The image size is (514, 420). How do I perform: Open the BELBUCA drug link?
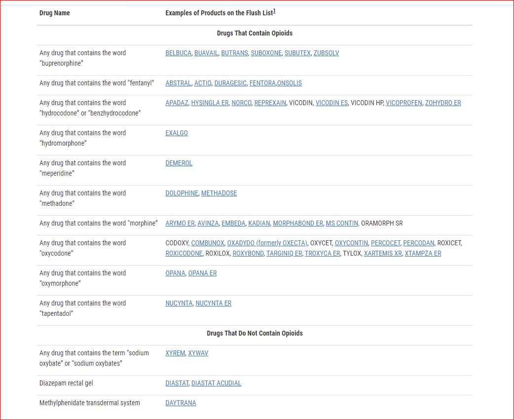tap(179, 53)
